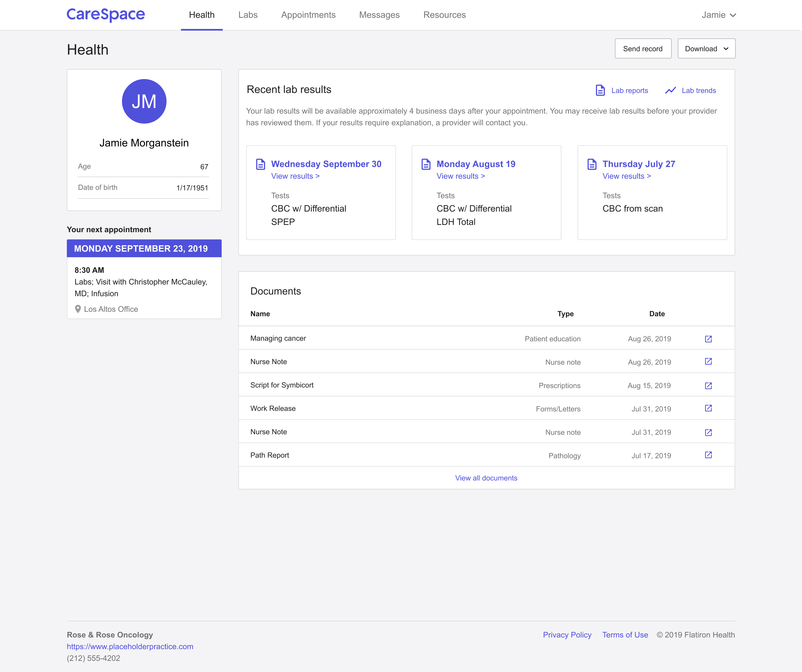Viewport: 802px width, 672px height.
Task: Open Thursday July 27 lab heading
Action: coord(639,164)
